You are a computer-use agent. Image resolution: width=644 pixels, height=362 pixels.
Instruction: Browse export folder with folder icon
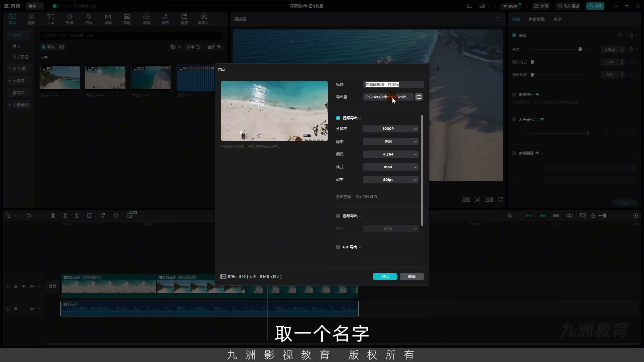pos(419,97)
